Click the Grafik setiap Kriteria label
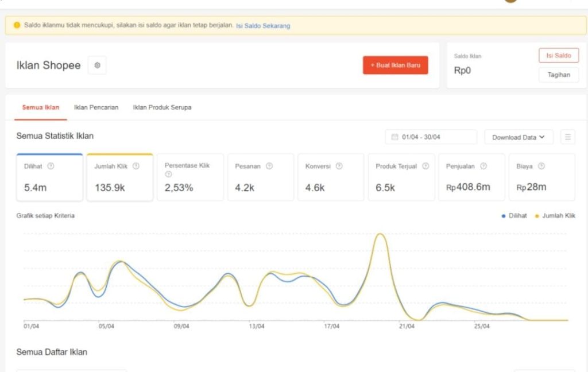588x372 pixels. [45, 216]
